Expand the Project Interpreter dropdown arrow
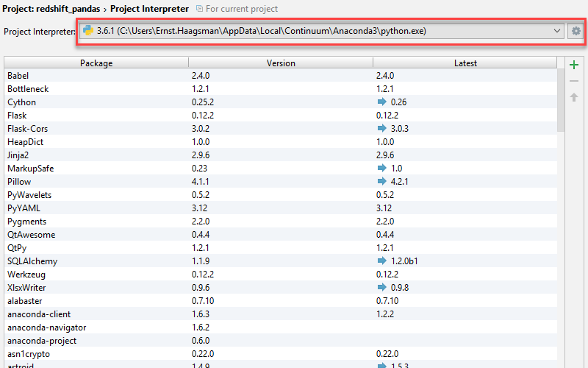The width and height of the screenshot is (588, 368). pos(557,31)
